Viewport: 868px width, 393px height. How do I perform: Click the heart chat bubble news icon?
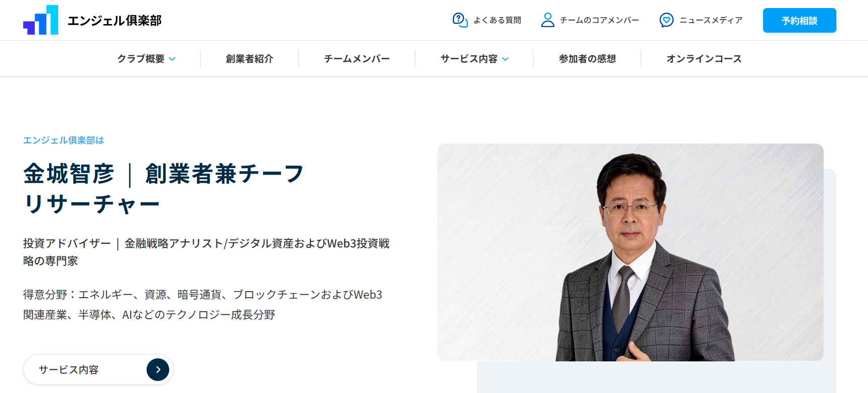click(666, 20)
